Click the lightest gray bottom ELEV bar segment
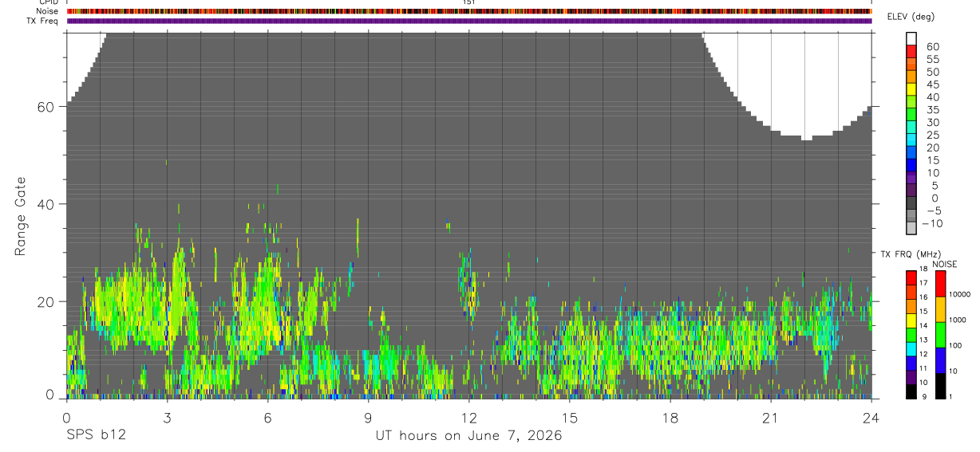Screen dimensions: 980x452 coord(911,228)
